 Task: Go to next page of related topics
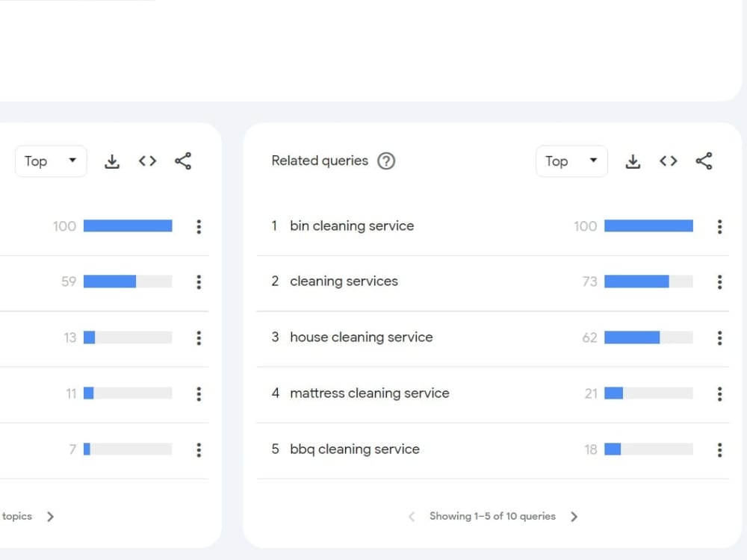coord(50,517)
